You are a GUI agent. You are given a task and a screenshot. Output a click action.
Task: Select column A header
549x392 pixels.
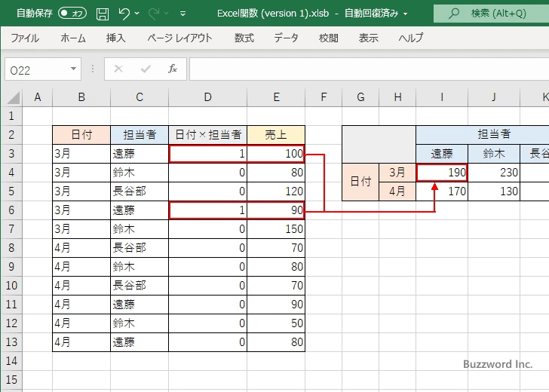(x=38, y=97)
